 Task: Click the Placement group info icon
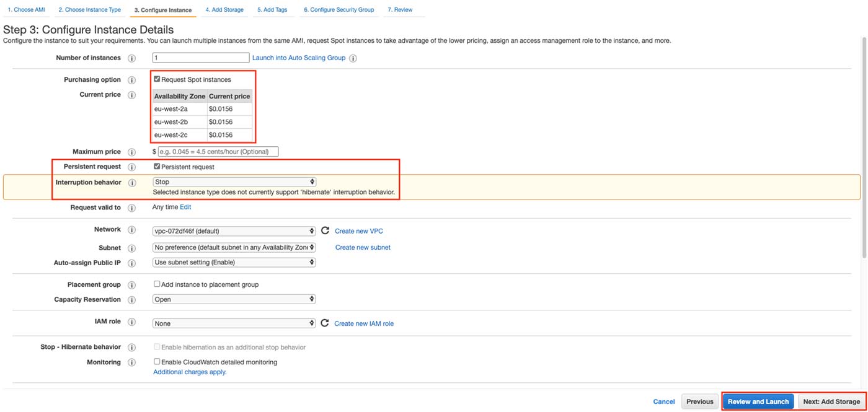131,284
